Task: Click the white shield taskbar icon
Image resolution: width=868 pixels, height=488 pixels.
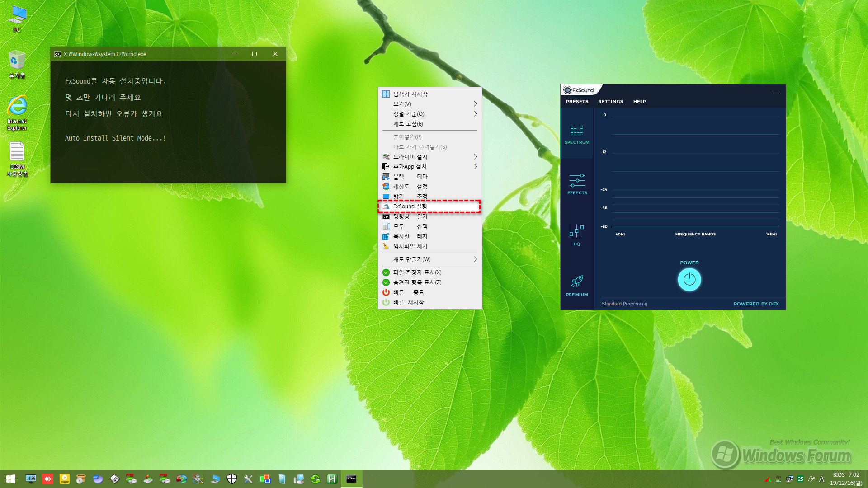Action: click(x=232, y=479)
